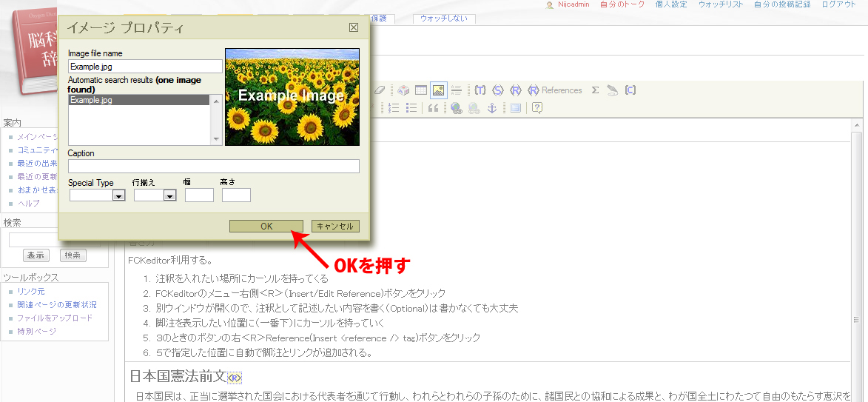This screenshot has width=868, height=402.
Task: Insert a formula with the Sigma icon
Action: 595,90
